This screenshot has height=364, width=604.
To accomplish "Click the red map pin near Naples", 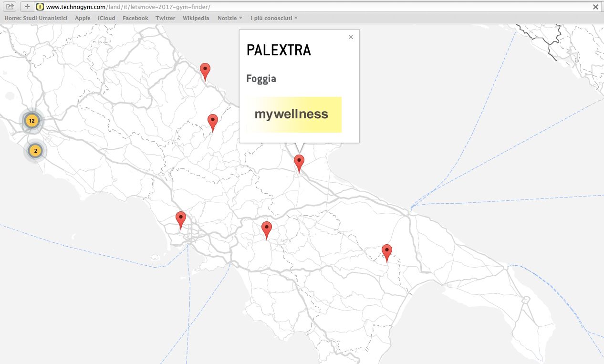I will click(181, 219).
